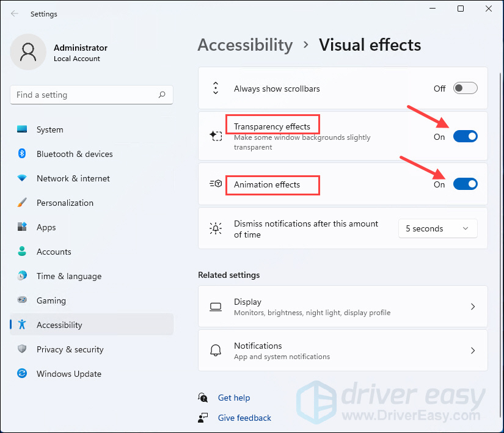This screenshot has height=433, width=504.
Task: Open Display related settings card
Action: coord(343,307)
